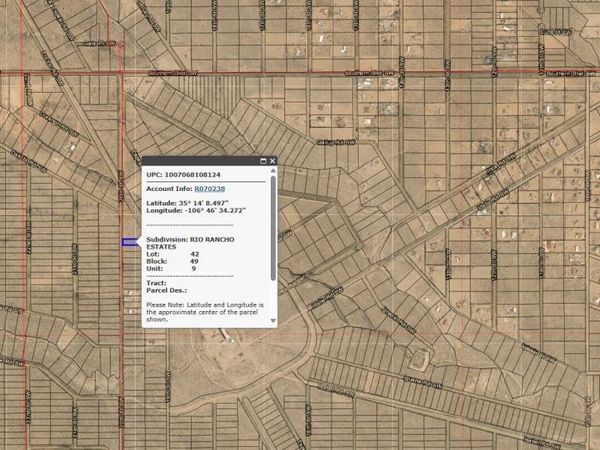Click the Longitude: -106° 46' 34.272" line
Image resolution: width=600 pixels, height=450 pixels.
click(196, 210)
